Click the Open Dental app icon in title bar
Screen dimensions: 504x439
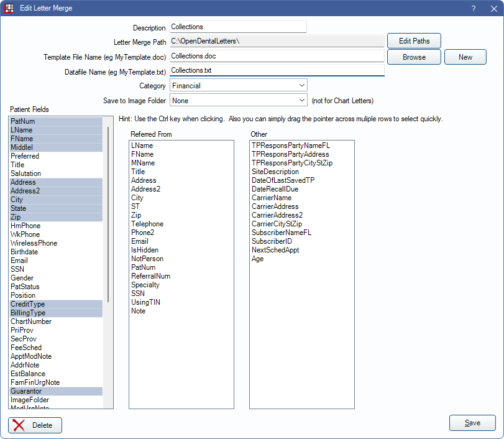(x=9, y=8)
